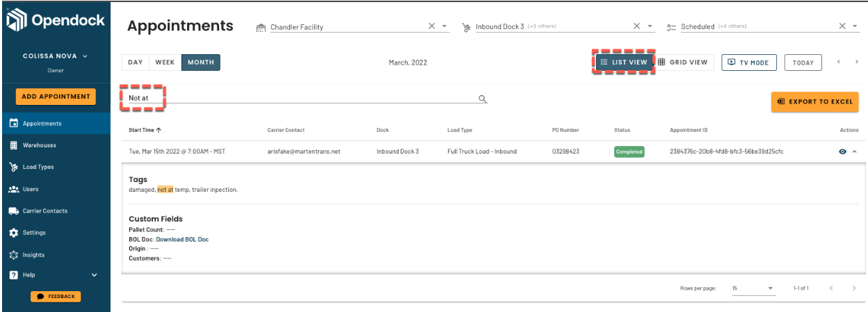Go to next table page
This screenshot has height=312, width=868.
click(853, 288)
